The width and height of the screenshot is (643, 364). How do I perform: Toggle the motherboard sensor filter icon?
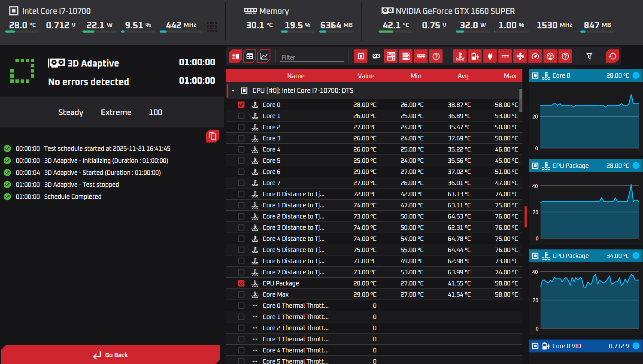click(x=391, y=56)
